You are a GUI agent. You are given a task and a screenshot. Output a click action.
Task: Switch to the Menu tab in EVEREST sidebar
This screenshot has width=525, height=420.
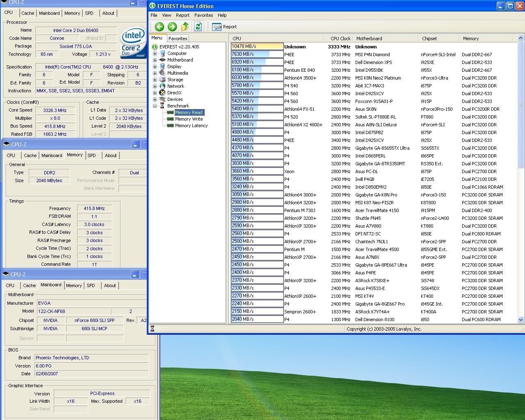pos(157,38)
